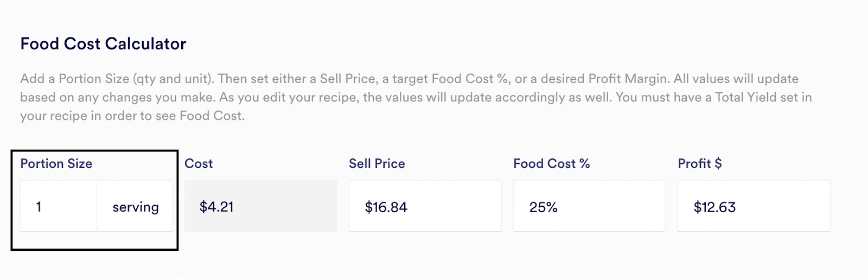The image size is (868, 279).
Task: Click the Food Cost % label above its field
Action: pos(551,163)
